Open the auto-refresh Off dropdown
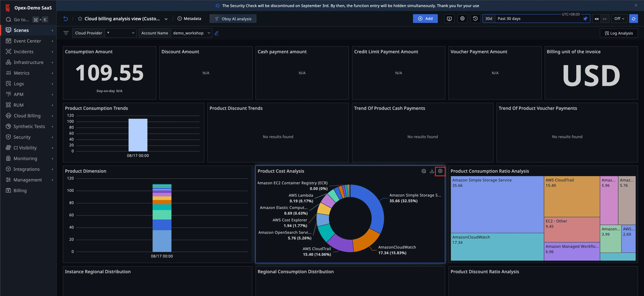This screenshot has height=296, width=644. pyautogui.click(x=619, y=19)
